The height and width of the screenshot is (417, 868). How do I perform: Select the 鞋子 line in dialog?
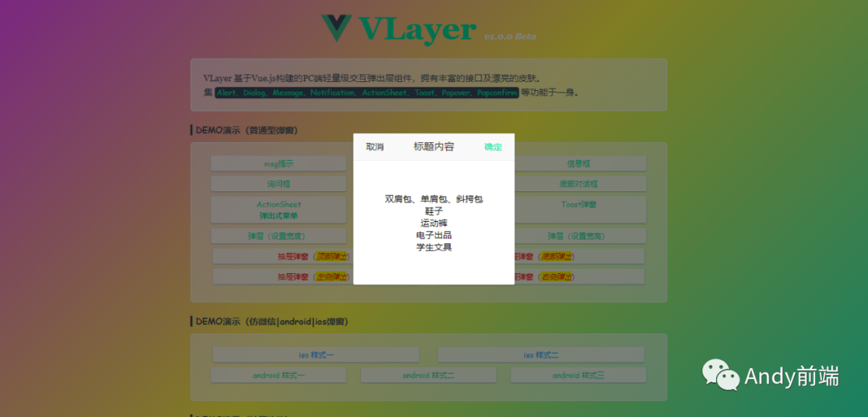(x=434, y=211)
